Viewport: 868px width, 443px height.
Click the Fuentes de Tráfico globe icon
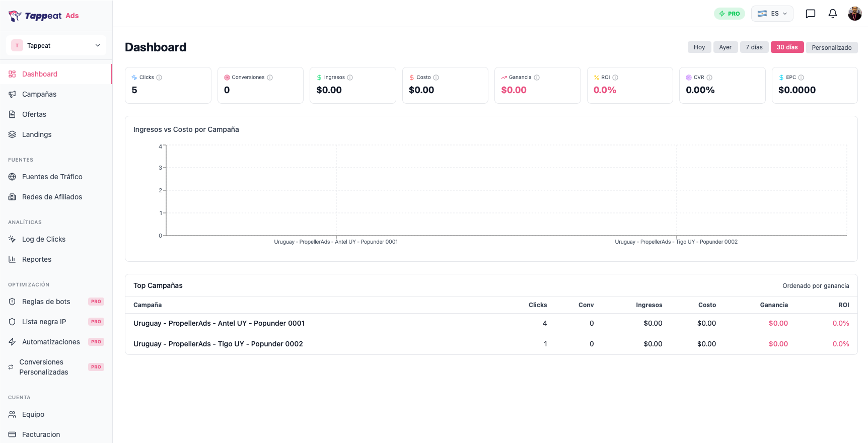click(x=12, y=177)
